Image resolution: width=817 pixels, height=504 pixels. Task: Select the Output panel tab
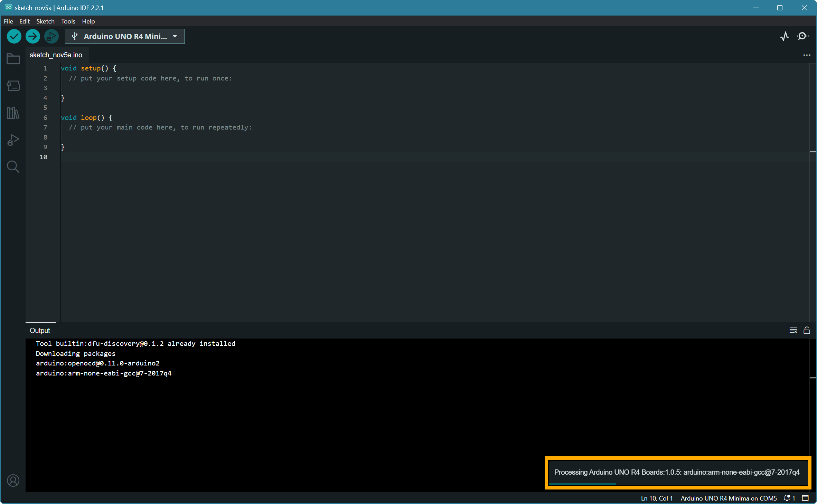40,331
